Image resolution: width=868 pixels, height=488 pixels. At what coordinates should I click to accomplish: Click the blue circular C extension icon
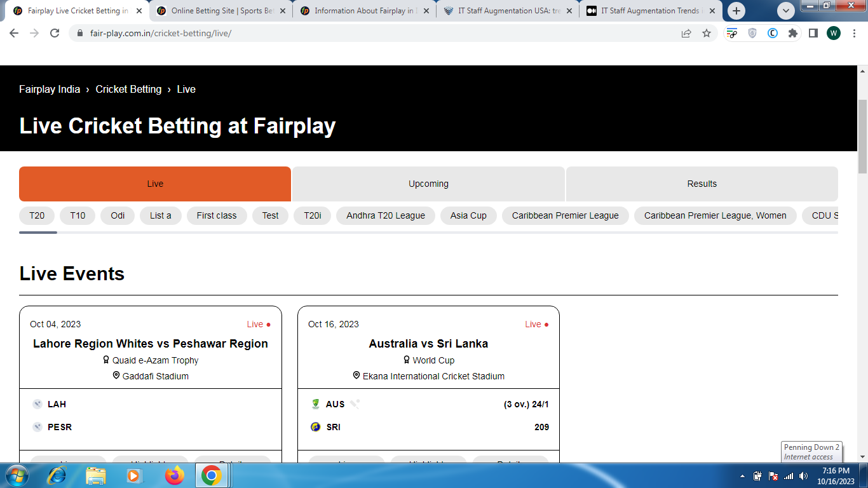(773, 33)
